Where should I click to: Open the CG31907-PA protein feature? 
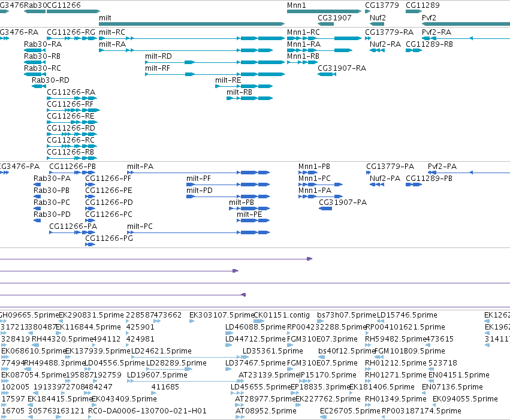click(325, 209)
